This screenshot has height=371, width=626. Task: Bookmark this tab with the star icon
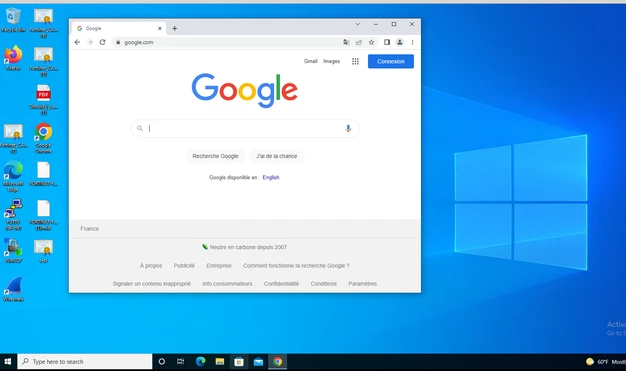(372, 42)
